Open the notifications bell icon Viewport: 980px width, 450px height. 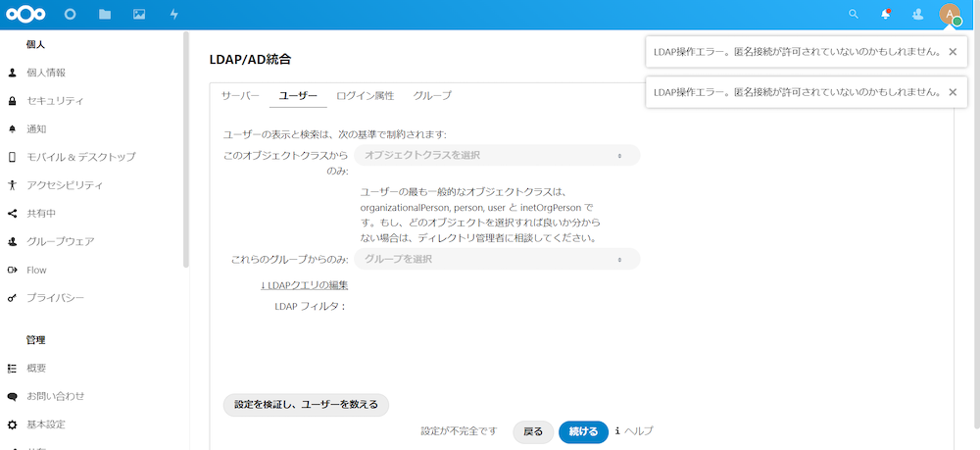pos(886,15)
